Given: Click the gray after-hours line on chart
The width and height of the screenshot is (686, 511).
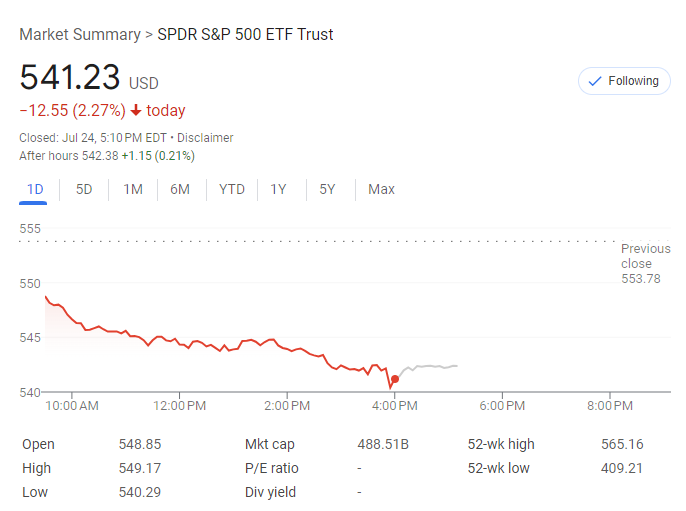Looking at the screenshot, I should pyautogui.click(x=430, y=367).
